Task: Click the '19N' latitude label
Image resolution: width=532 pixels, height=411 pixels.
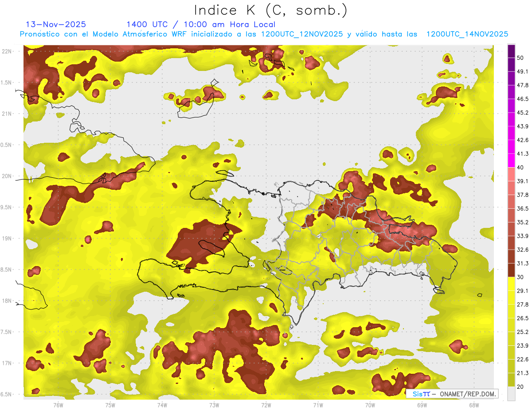Action: click(6, 238)
